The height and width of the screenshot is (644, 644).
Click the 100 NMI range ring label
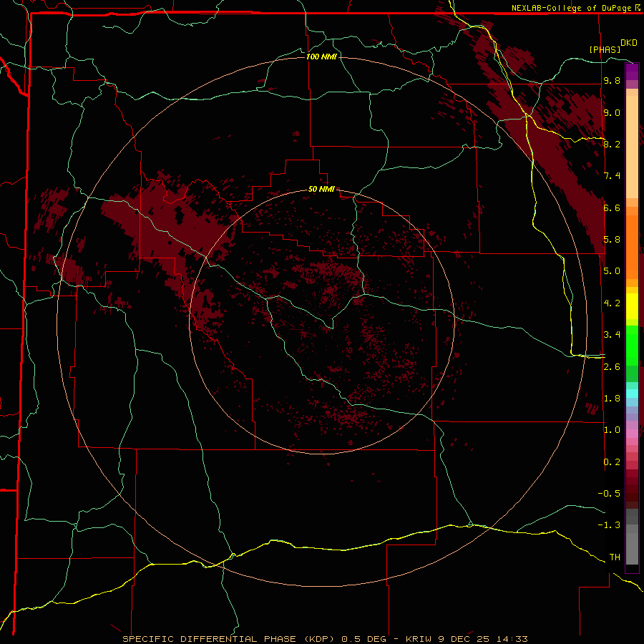(321, 57)
